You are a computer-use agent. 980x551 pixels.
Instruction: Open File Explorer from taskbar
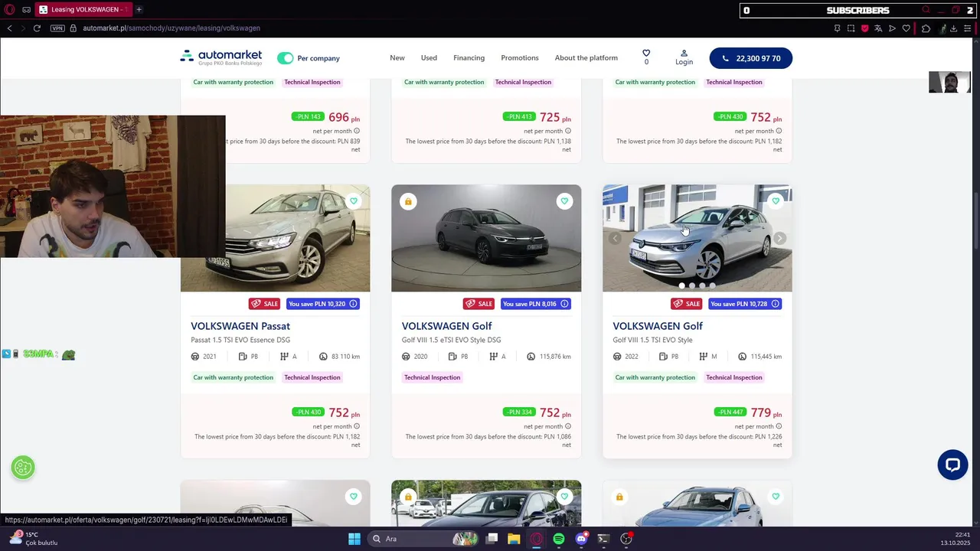pos(514,539)
